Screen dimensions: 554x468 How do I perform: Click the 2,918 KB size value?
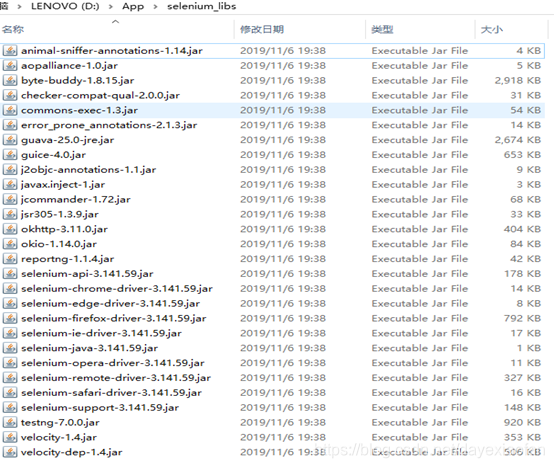click(x=518, y=80)
